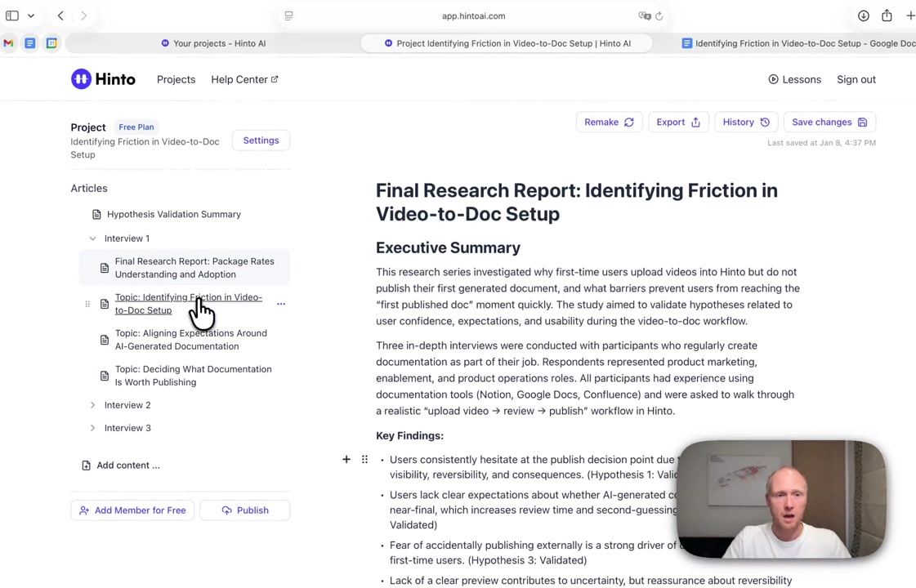
Task: Expand the Interview 3 folder
Action: 93,428
